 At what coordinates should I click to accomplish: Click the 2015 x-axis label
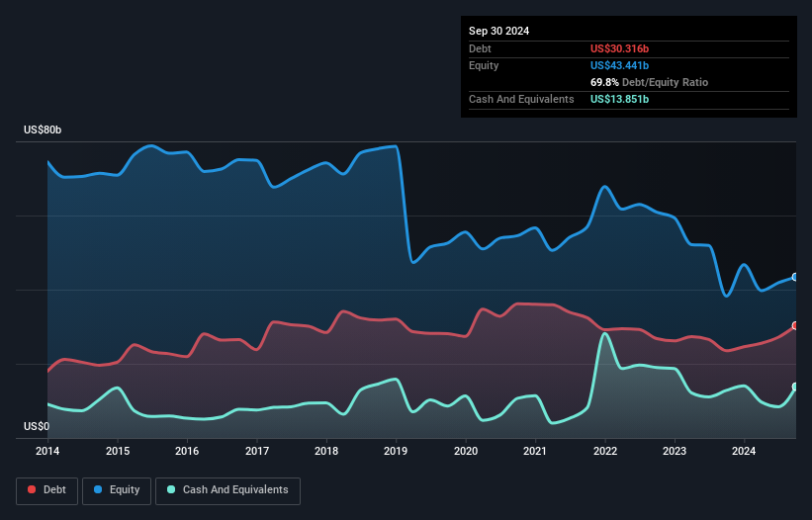118,451
